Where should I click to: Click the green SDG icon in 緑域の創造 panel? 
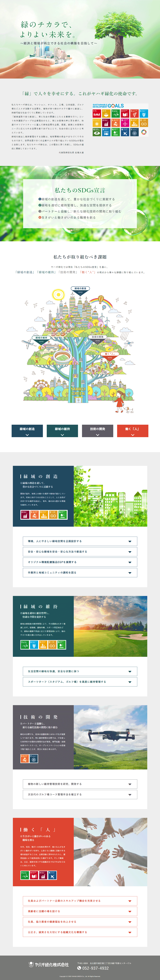coord(63,515)
